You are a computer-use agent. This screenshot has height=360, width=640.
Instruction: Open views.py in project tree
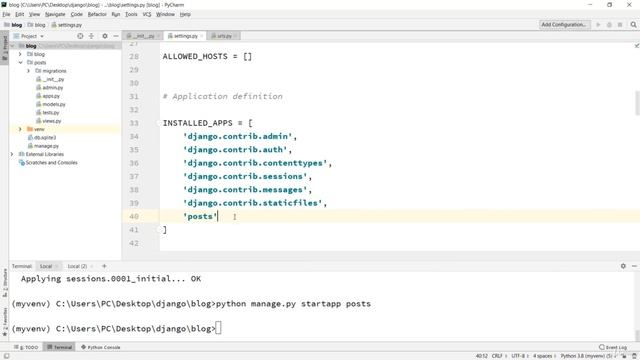point(49,121)
